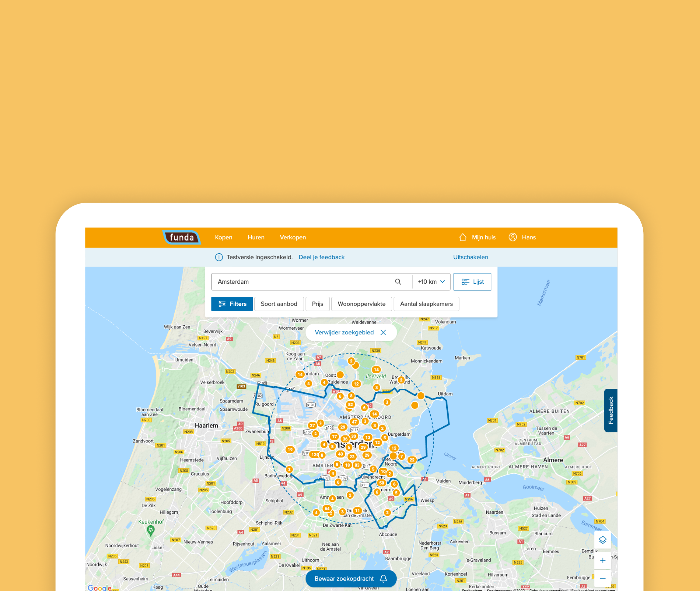Viewport: 700px width, 591px height.
Task: Open the Soort aanbod filter
Action: [x=278, y=304]
